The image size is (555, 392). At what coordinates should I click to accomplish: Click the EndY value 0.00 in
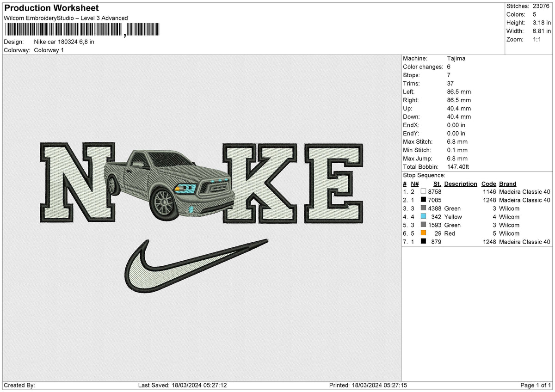pos(456,134)
